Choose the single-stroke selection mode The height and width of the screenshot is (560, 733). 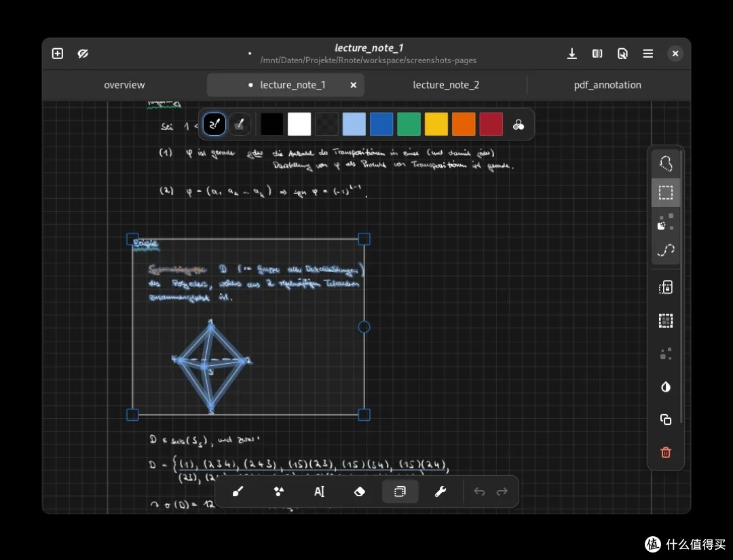666,221
